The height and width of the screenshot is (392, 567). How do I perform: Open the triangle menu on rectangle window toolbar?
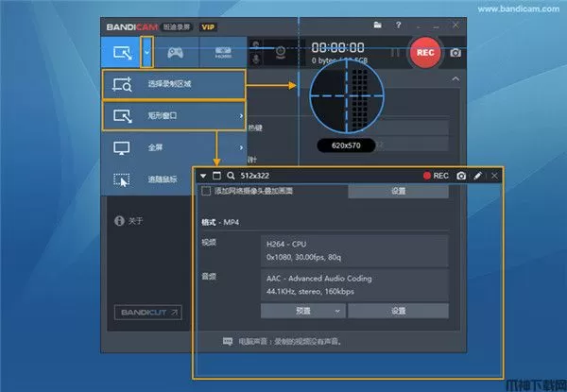[x=203, y=176]
